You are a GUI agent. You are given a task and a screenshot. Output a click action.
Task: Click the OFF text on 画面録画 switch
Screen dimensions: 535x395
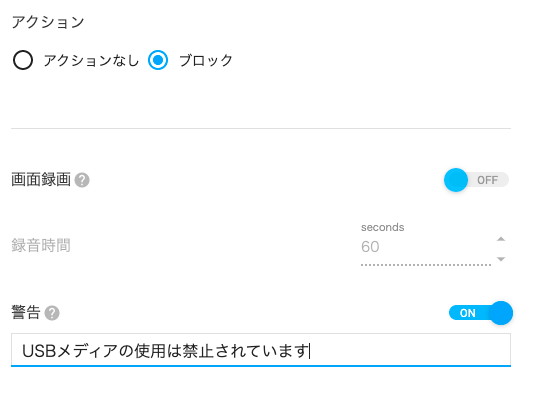[487, 180]
